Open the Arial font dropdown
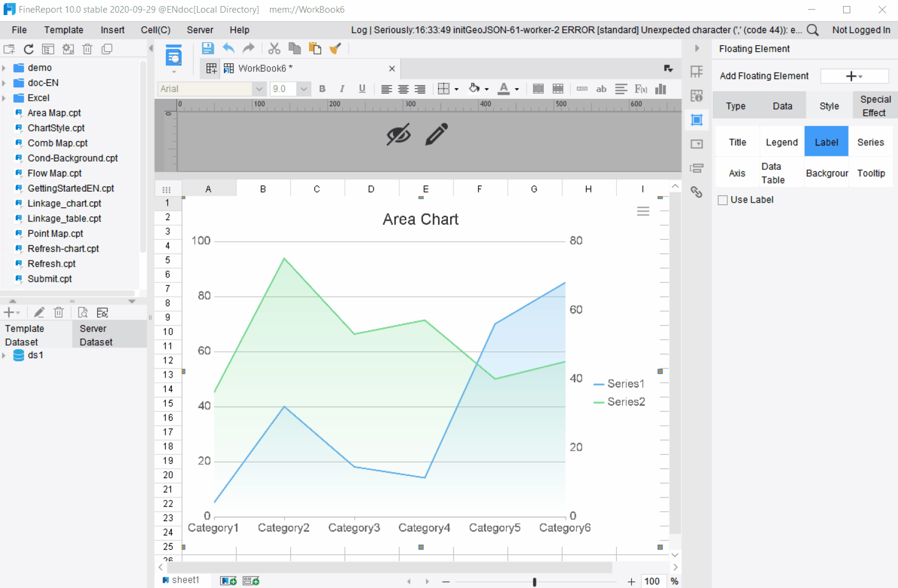The image size is (898, 588). [259, 89]
